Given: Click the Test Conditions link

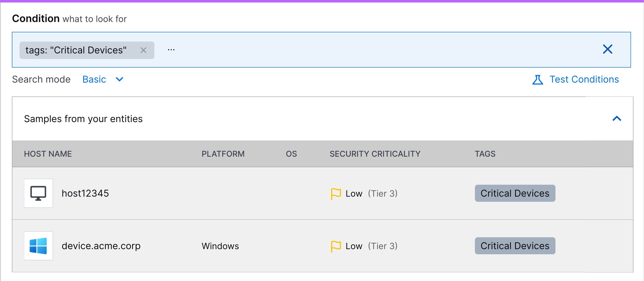Looking at the screenshot, I should (x=584, y=79).
